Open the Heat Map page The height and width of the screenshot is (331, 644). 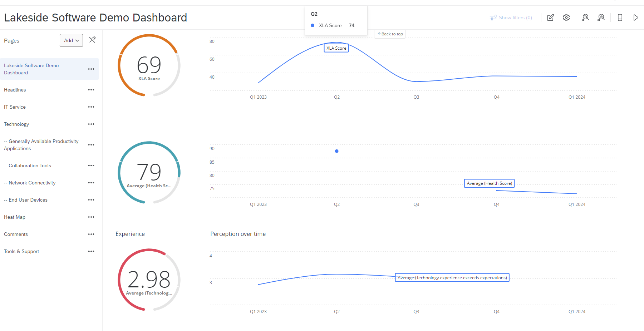[15, 217]
